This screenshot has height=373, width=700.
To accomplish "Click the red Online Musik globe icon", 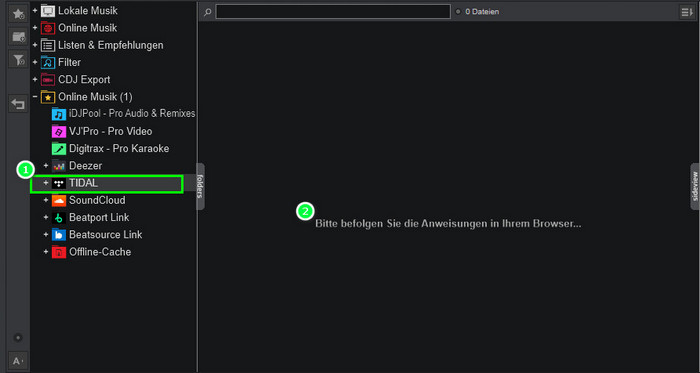I will pos(48,28).
